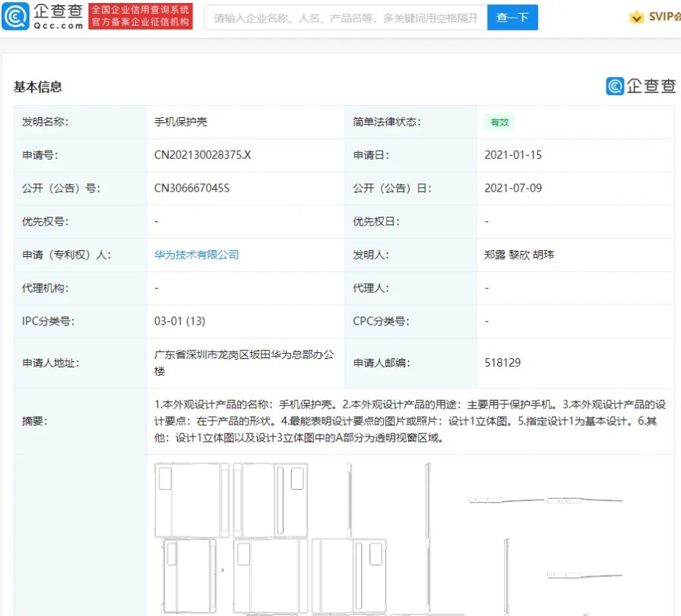681x616 pixels.
Task: Focus the company name search input
Action: [346, 17]
